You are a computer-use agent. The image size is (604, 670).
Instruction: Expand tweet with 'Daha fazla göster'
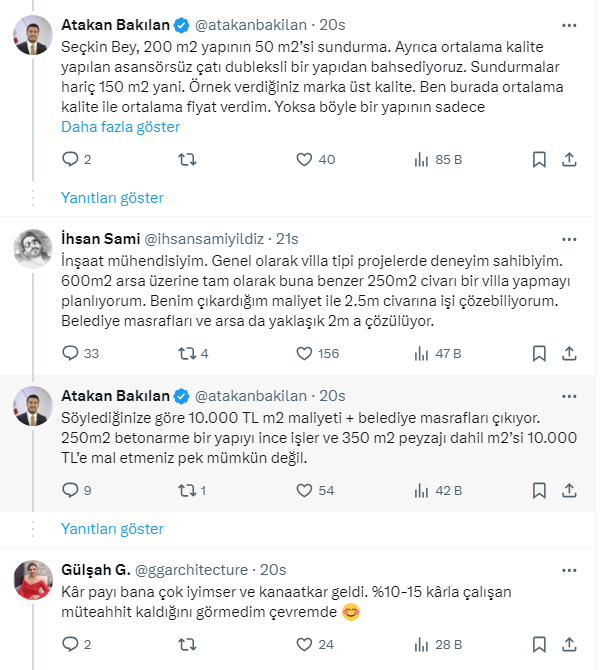pos(121,127)
